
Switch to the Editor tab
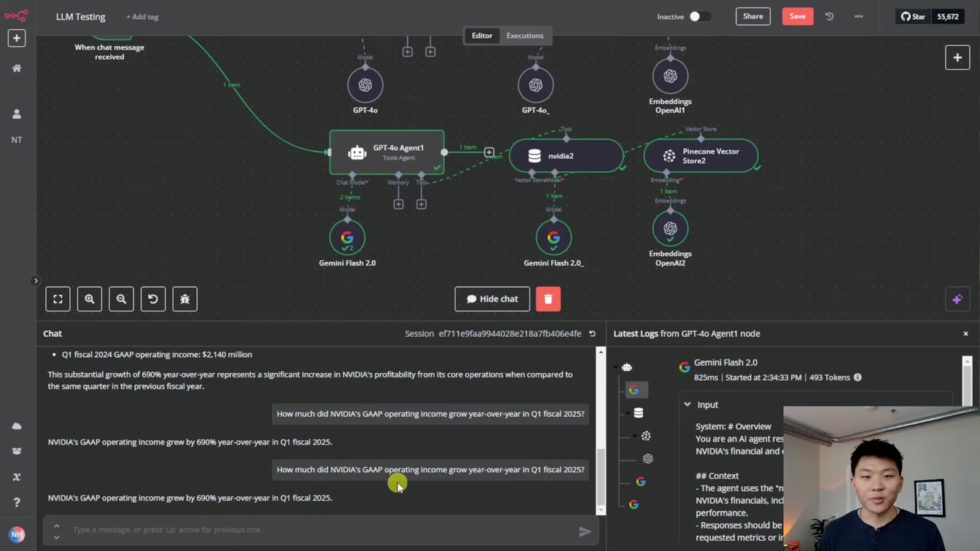(x=482, y=36)
